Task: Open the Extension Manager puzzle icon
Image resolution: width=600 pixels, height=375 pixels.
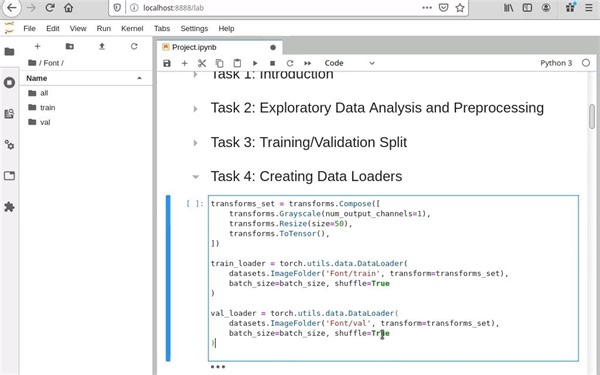Action: click(9, 207)
